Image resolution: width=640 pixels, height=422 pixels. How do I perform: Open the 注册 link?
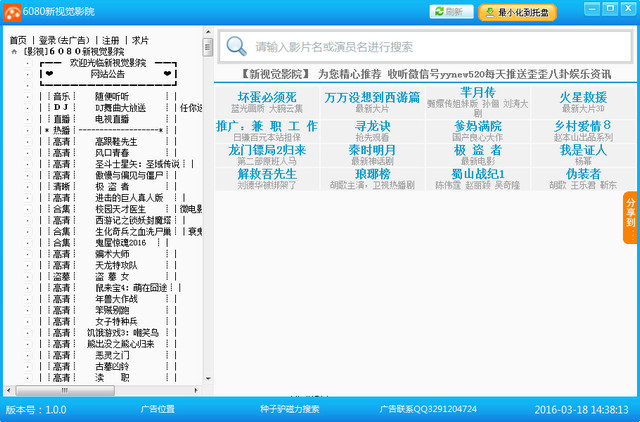tap(111, 40)
